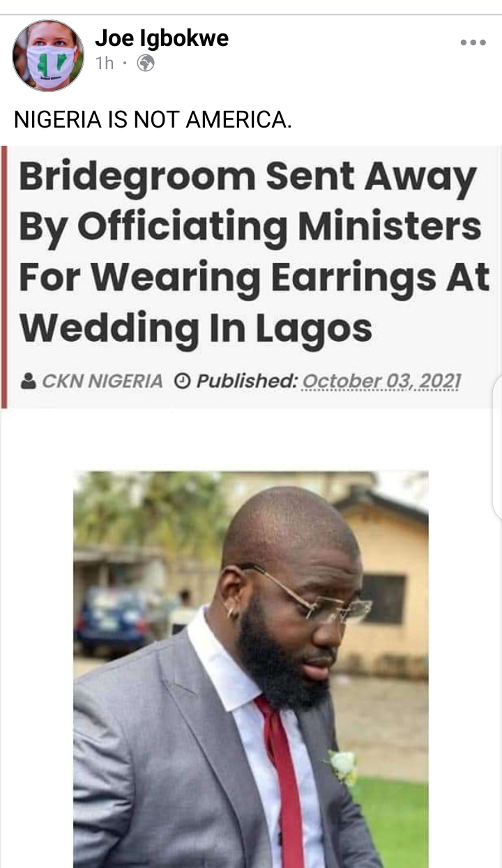Click the Published label text

click(x=248, y=381)
